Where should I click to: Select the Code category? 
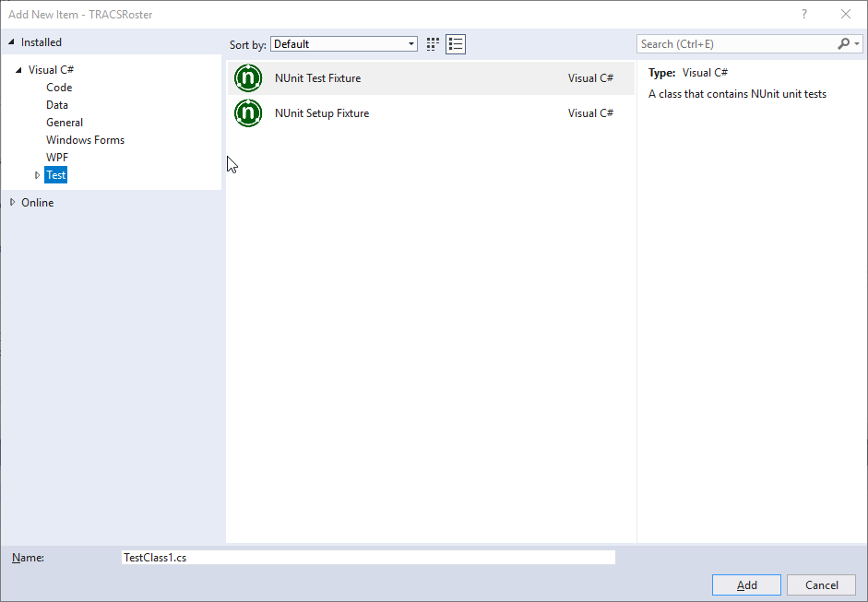tap(59, 88)
